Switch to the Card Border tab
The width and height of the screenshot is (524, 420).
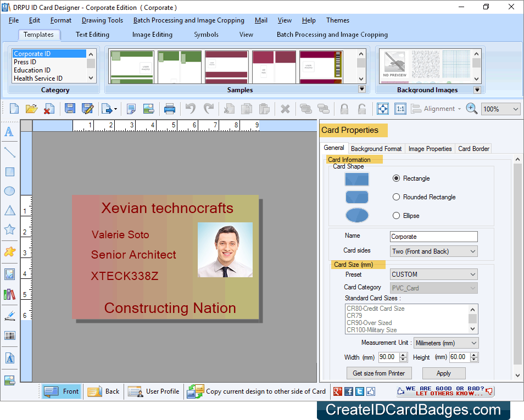coord(473,149)
